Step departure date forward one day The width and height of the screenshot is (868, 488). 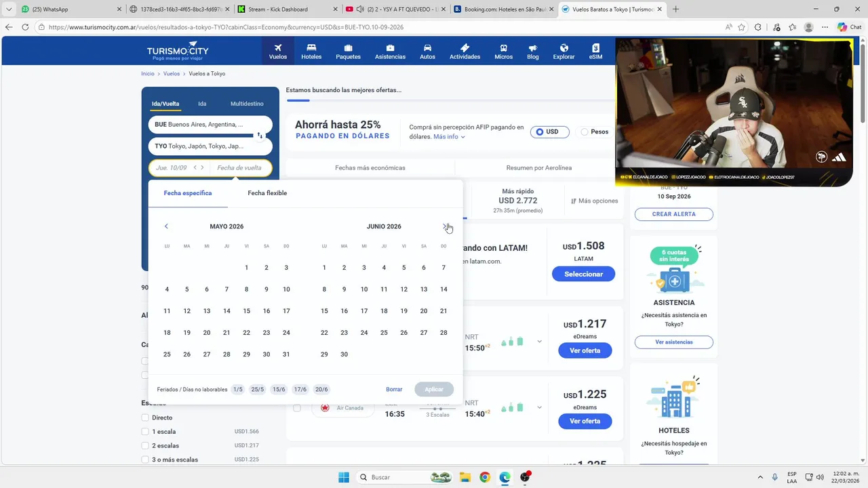(x=202, y=167)
